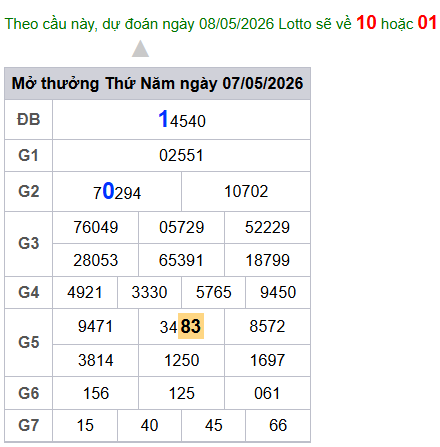Screen dimensions: 440x447
Task: Select the G5 number 9471
Action: (x=96, y=326)
